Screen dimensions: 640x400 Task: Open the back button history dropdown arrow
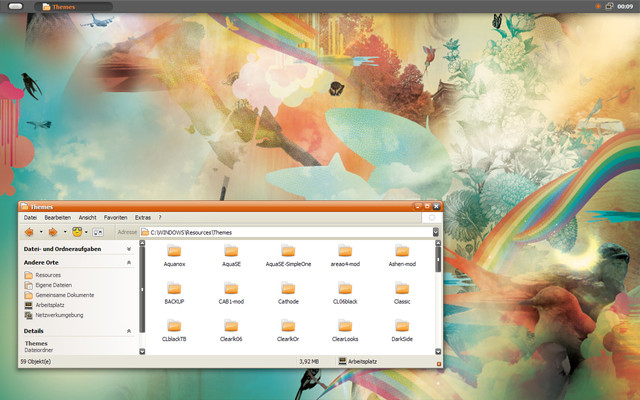tap(41, 232)
